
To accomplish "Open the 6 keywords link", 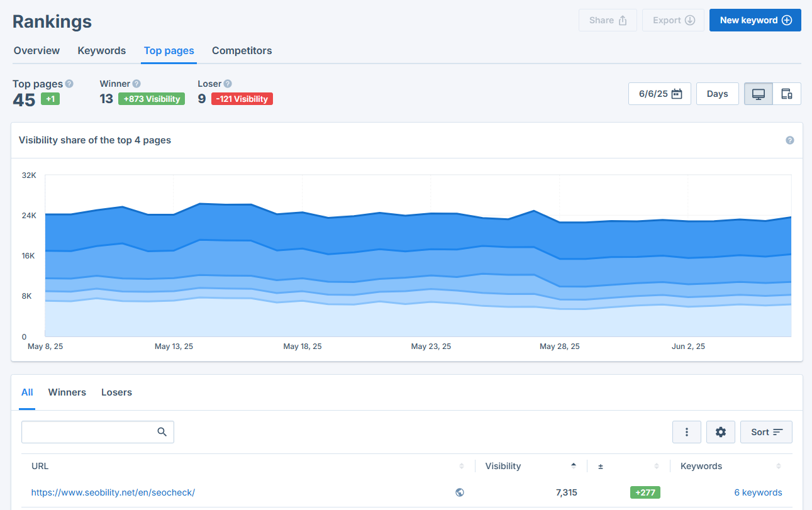I will point(758,492).
